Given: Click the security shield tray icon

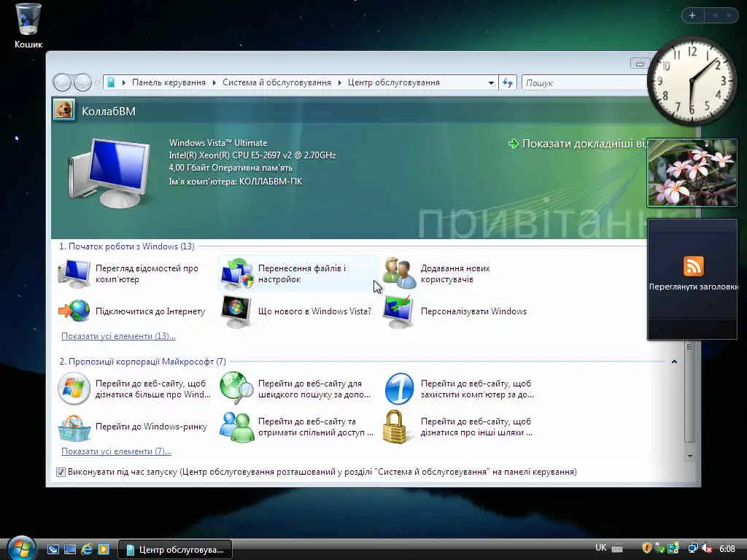Looking at the screenshot, I should [x=646, y=548].
